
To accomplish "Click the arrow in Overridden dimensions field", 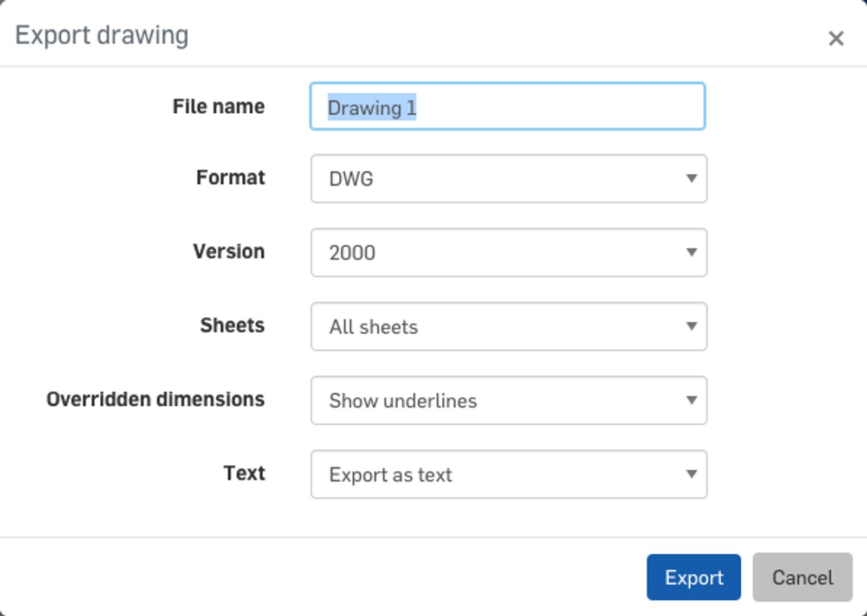I will pos(691,400).
